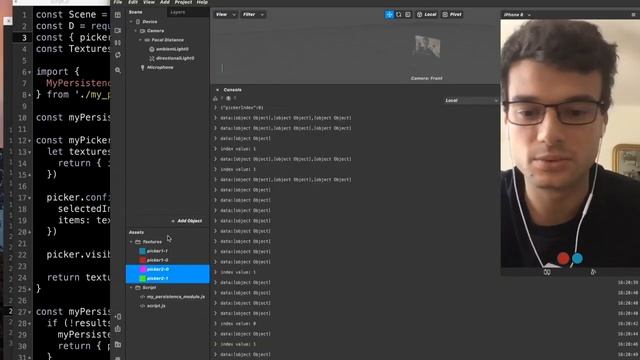Fold the code block at line 12

click(x=30, y=141)
